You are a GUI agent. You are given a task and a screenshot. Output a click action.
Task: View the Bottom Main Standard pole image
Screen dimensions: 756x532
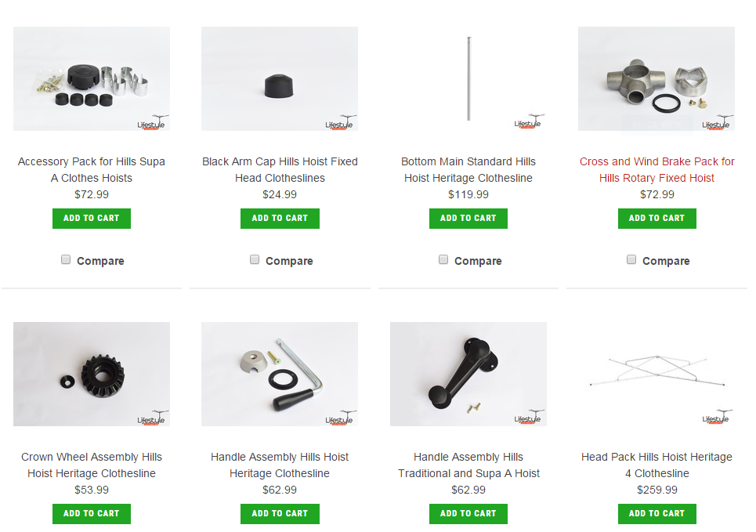pyautogui.click(x=468, y=78)
